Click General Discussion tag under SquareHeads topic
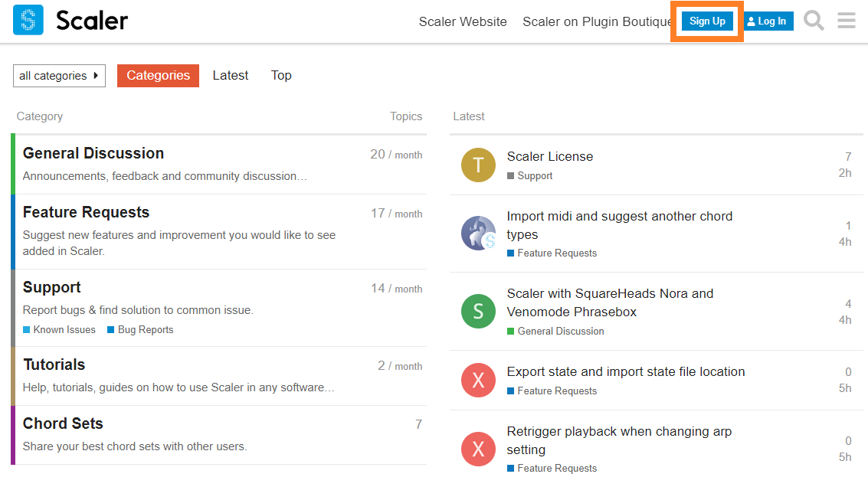The height and width of the screenshot is (487, 868). (555, 332)
